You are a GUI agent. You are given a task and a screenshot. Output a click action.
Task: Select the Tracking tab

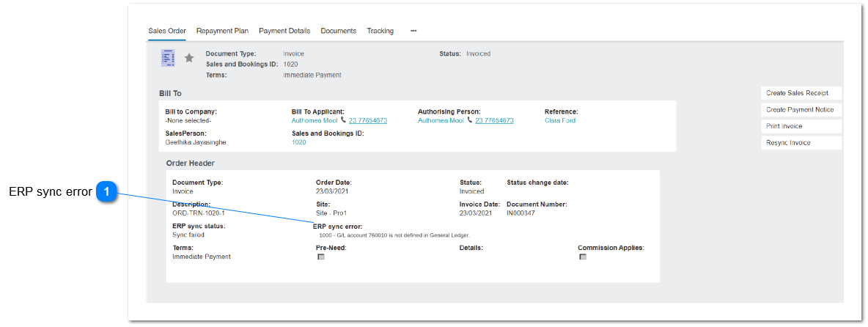[380, 31]
